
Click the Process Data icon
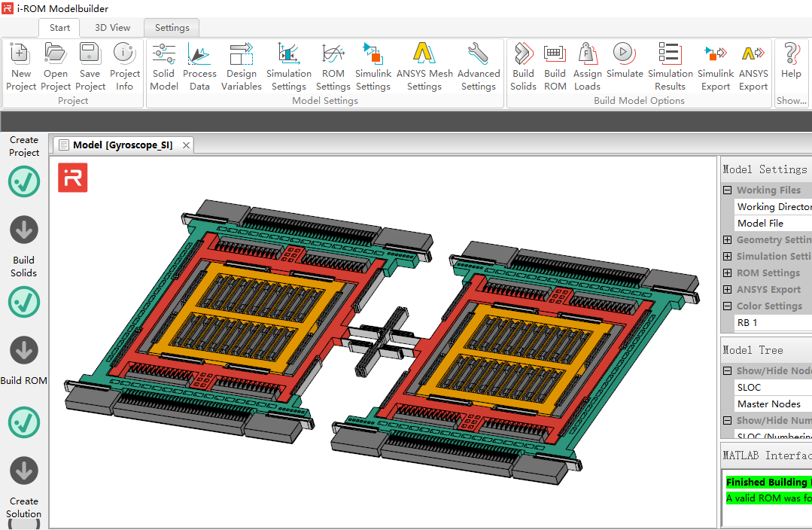click(199, 66)
